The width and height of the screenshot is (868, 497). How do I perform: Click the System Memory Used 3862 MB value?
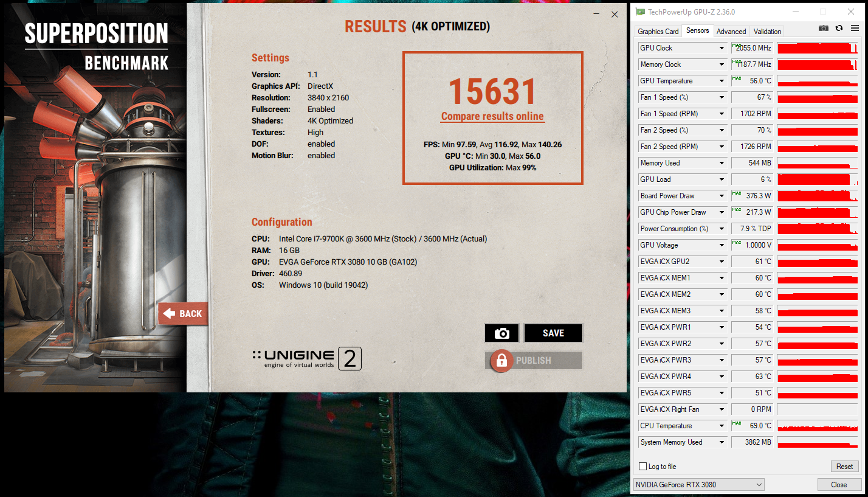pos(752,442)
